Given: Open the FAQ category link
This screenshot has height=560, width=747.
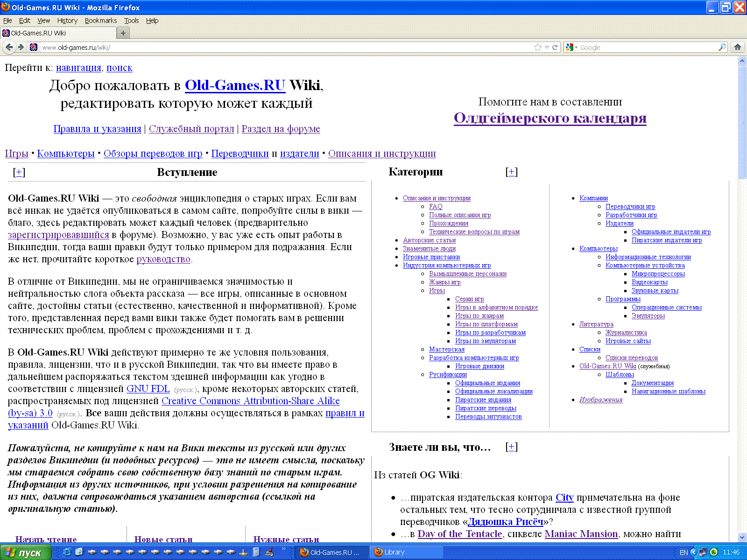Looking at the screenshot, I should pyautogui.click(x=436, y=207).
